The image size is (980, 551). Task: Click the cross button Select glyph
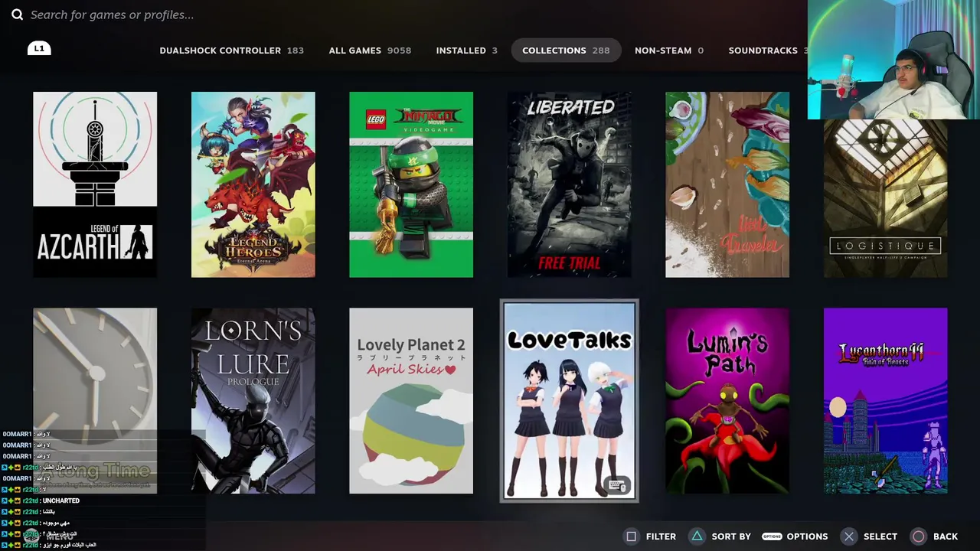coord(848,536)
